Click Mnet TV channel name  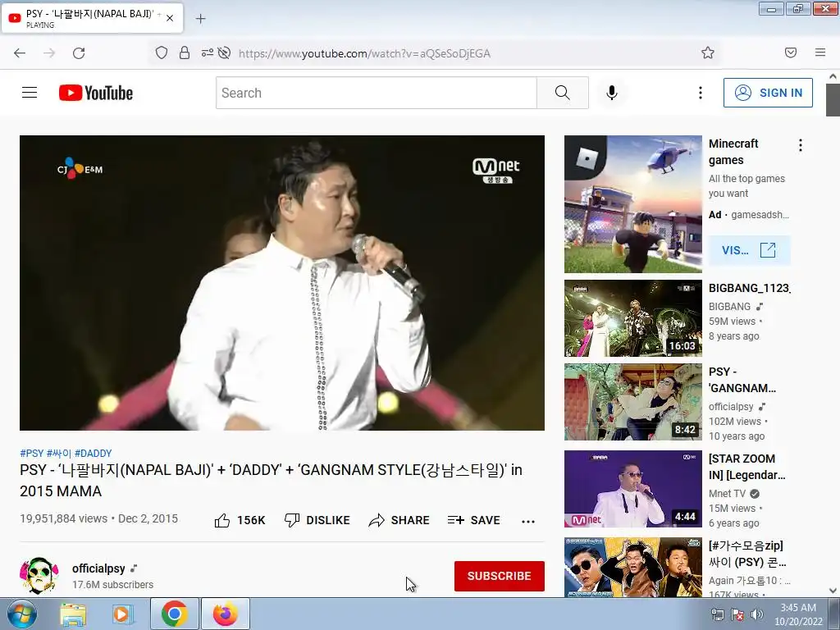click(x=727, y=493)
